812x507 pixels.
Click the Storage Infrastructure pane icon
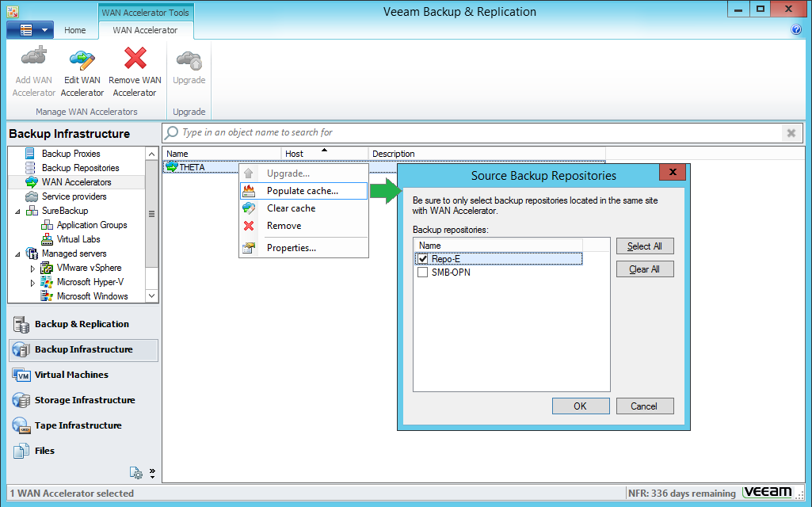pos(21,400)
